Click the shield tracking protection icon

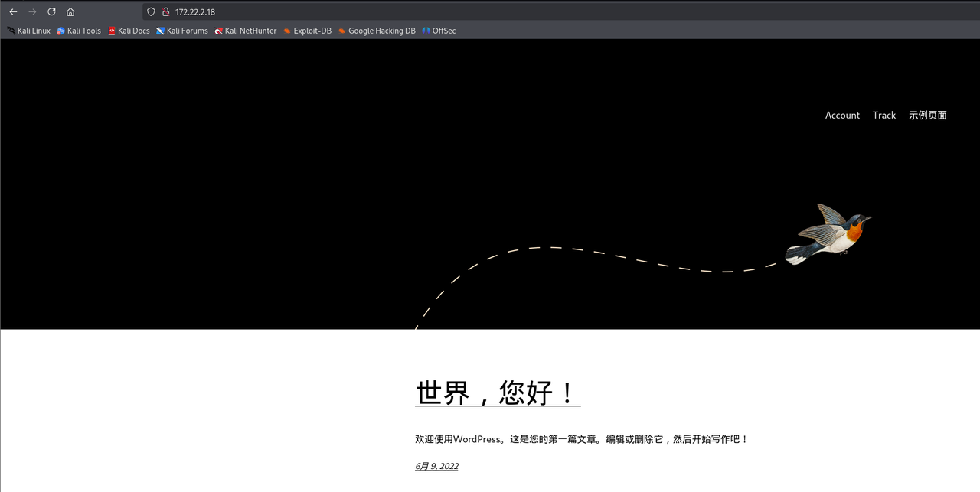click(x=151, y=11)
